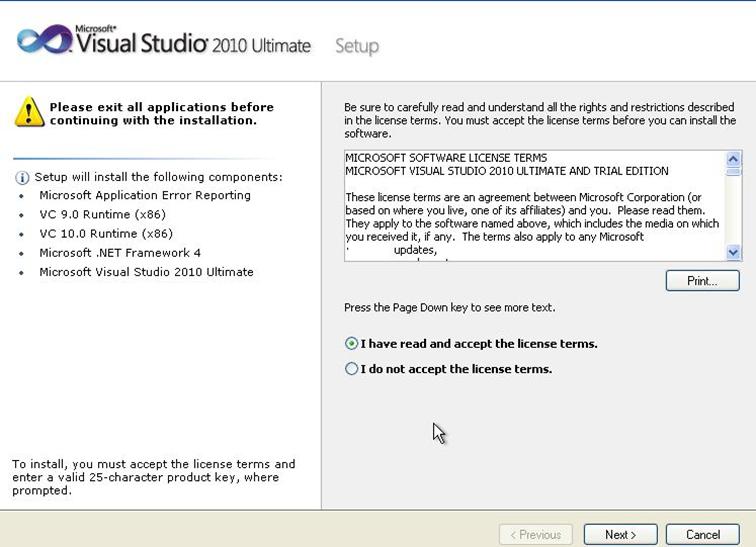
Task: Click 'MICROSOFT SOFTWARE LICENSE TERMS' heading line
Action: tap(446, 158)
